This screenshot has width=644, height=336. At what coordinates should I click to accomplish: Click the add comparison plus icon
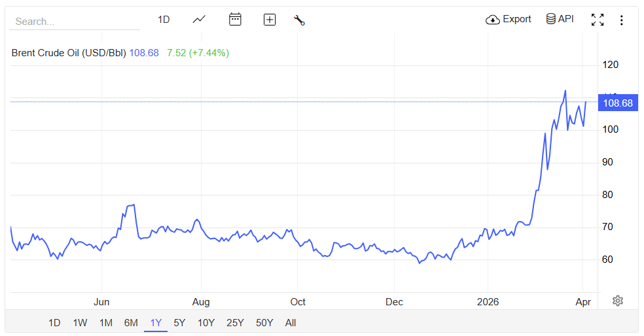270,19
